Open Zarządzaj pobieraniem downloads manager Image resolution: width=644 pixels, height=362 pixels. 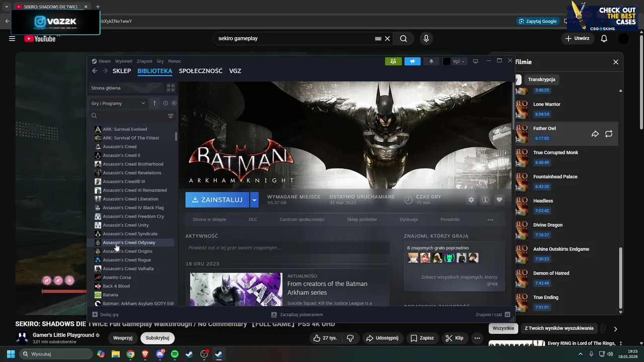pyautogui.click(x=297, y=315)
